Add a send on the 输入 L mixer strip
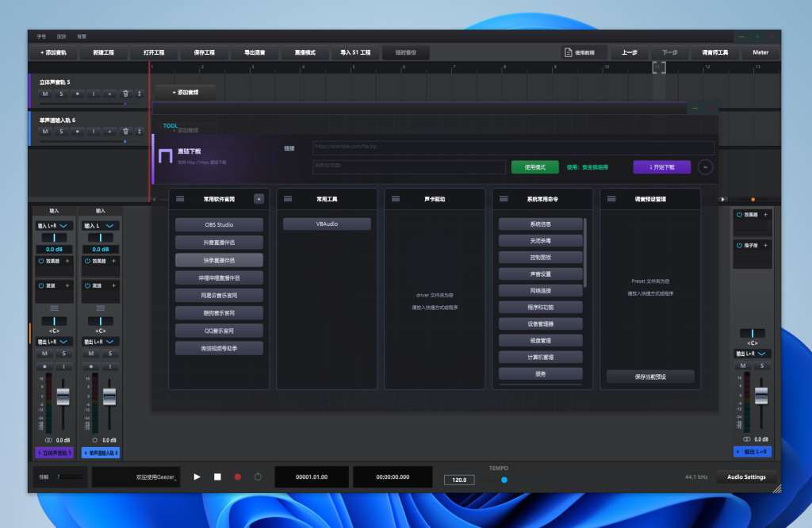The height and width of the screenshot is (528, 812). [114, 285]
